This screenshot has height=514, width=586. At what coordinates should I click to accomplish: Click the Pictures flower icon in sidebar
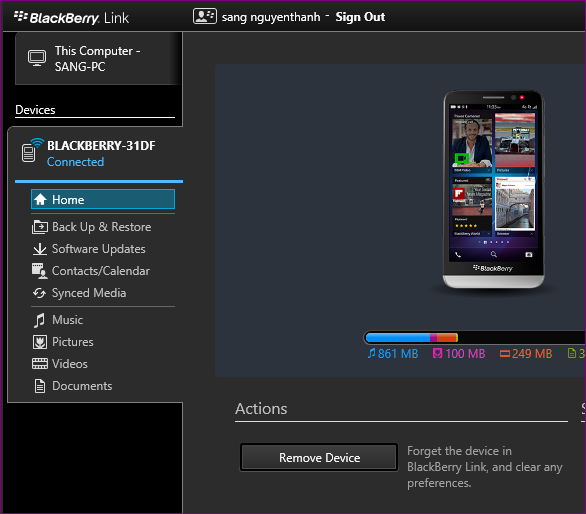(40, 342)
